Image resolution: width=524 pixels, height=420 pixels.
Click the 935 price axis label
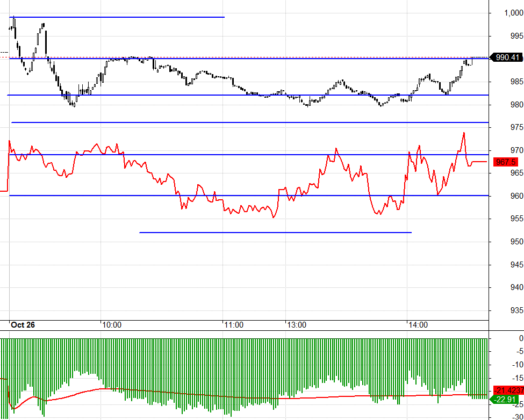pyautogui.click(x=516, y=310)
